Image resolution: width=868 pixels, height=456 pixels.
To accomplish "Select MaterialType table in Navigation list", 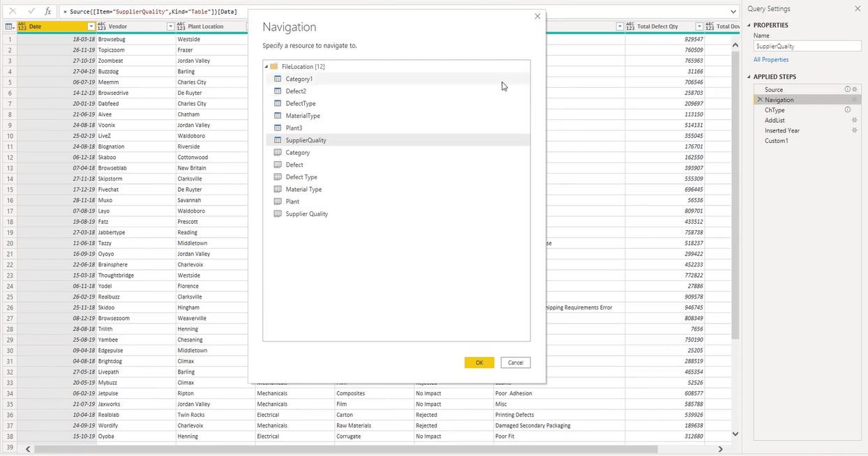I will point(396,116).
